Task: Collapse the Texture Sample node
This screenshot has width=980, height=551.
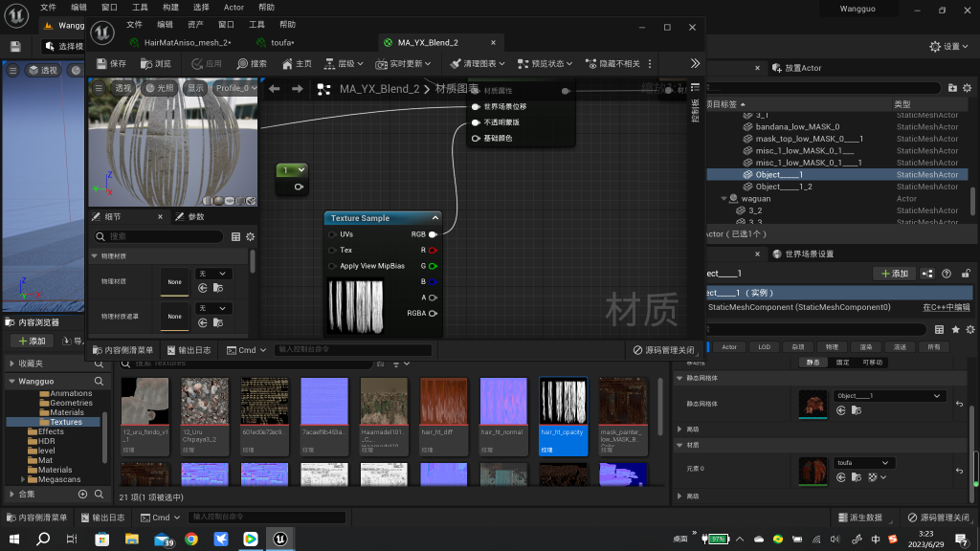Action: [434, 218]
